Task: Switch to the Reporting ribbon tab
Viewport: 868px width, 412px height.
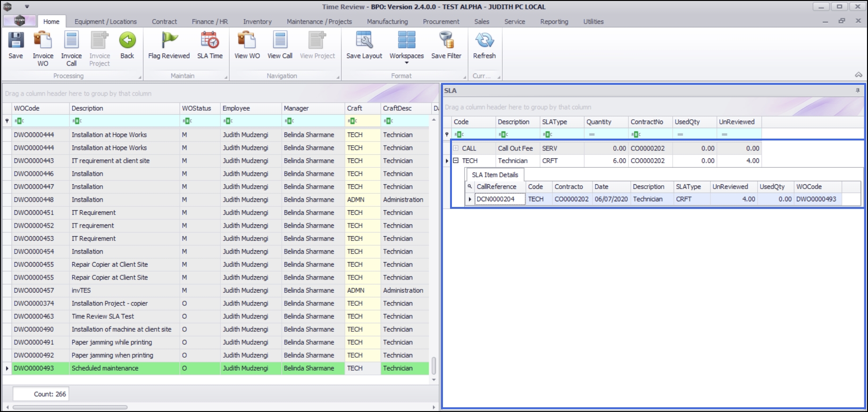Action: point(554,22)
